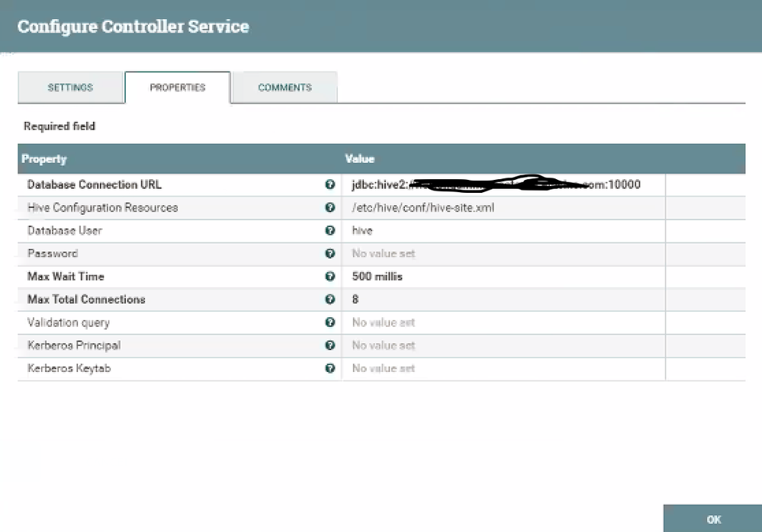The width and height of the screenshot is (762, 532).
Task: Click the Required field label
Action: pyautogui.click(x=59, y=127)
